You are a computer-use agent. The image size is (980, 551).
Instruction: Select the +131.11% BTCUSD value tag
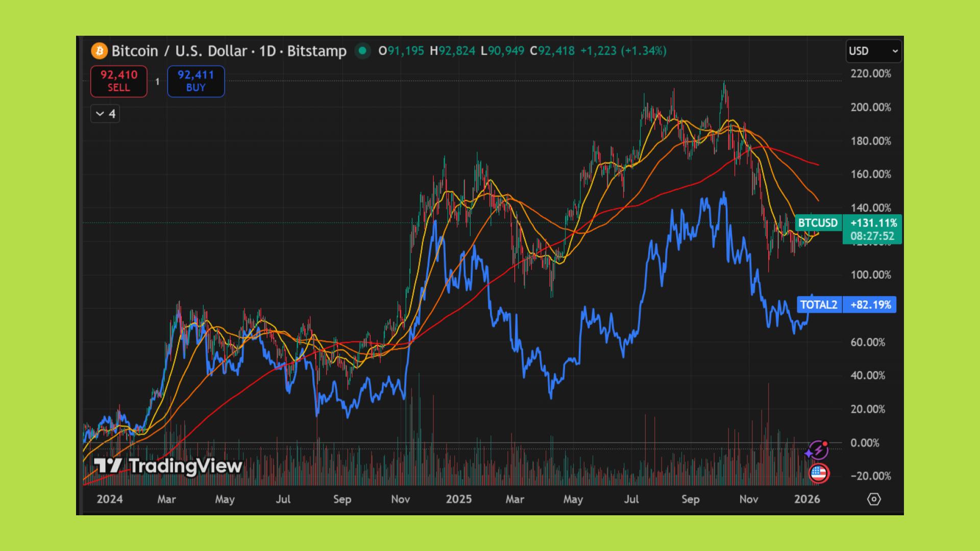[x=873, y=223]
